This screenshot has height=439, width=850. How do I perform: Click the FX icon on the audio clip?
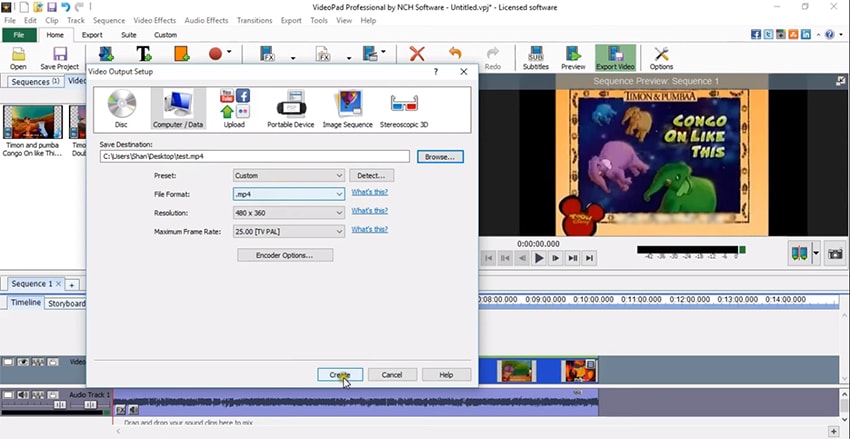(x=120, y=410)
